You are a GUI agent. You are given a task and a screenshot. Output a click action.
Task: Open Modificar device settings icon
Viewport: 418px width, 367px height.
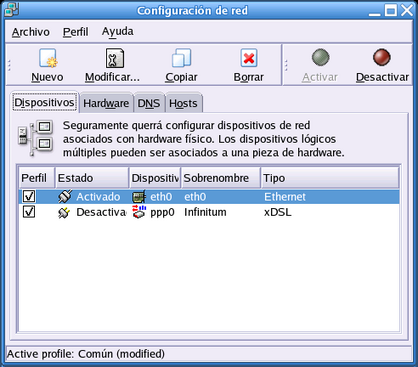click(x=115, y=58)
